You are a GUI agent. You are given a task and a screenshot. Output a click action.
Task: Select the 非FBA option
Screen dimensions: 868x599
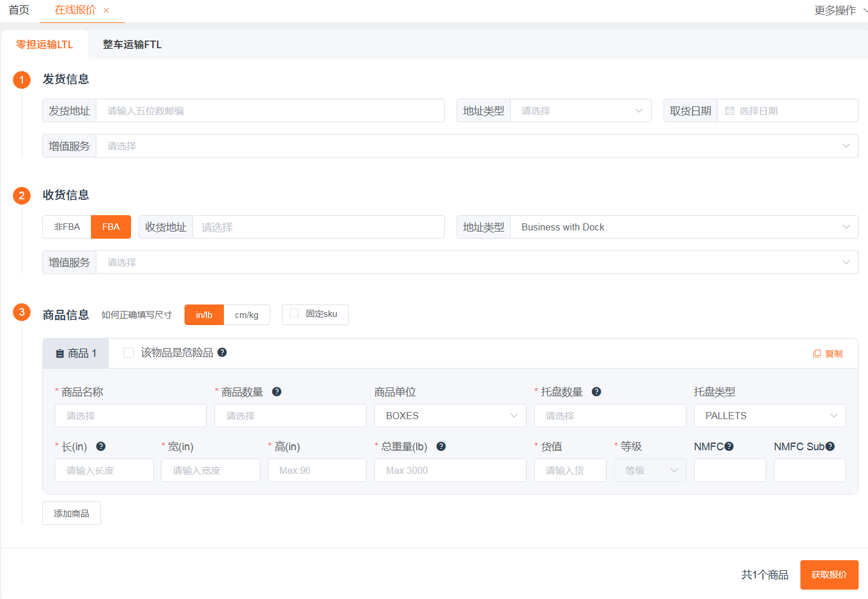click(x=67, y=227)
